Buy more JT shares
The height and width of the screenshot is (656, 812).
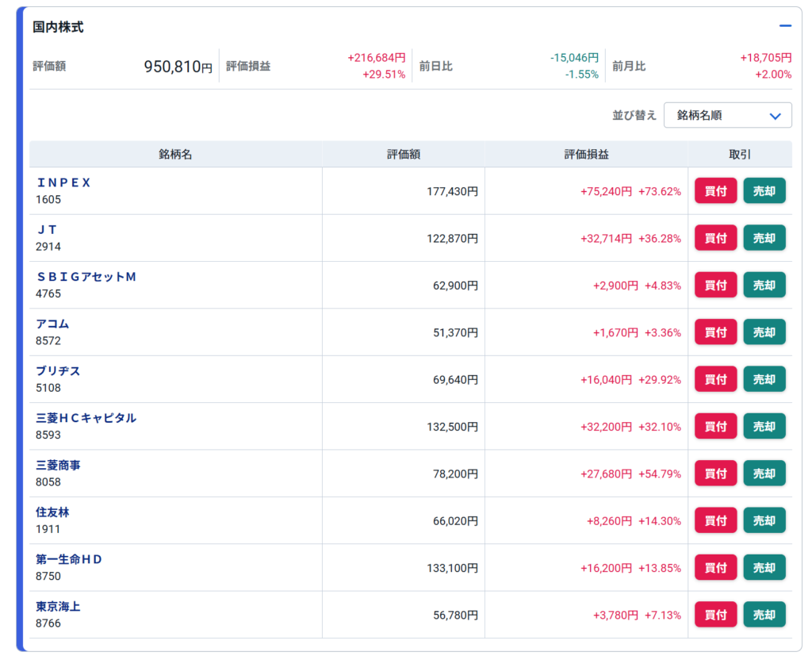tap(715, 238)
